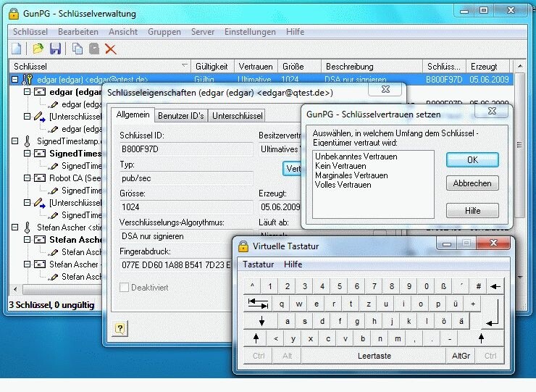Click the Gültigkeit column header
Viewport: 536px width, 392px height.
click(x=212, y=67)
